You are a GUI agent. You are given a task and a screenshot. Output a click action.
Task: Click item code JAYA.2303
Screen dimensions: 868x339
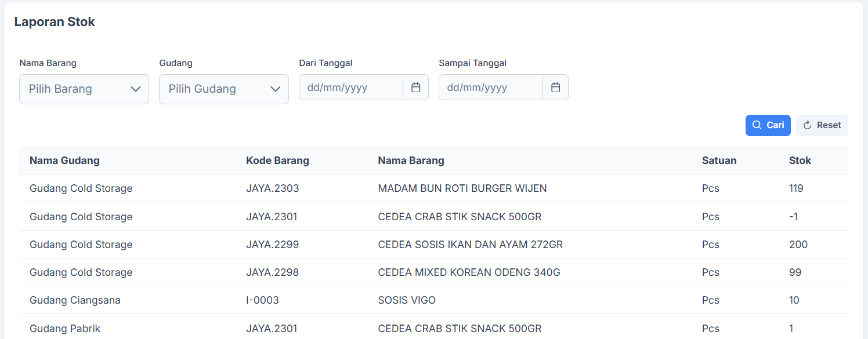pos(273,188)
